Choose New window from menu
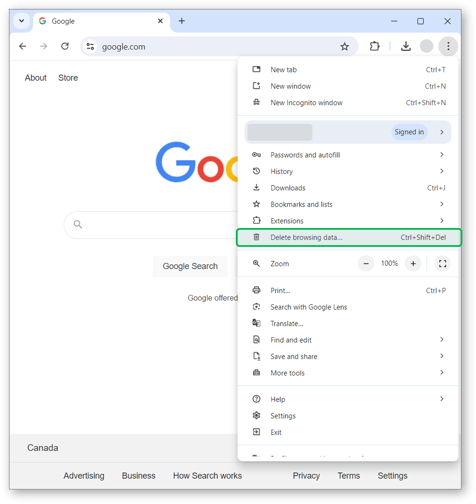The height and width of the screenshot is (504, 476). (348, 86)
